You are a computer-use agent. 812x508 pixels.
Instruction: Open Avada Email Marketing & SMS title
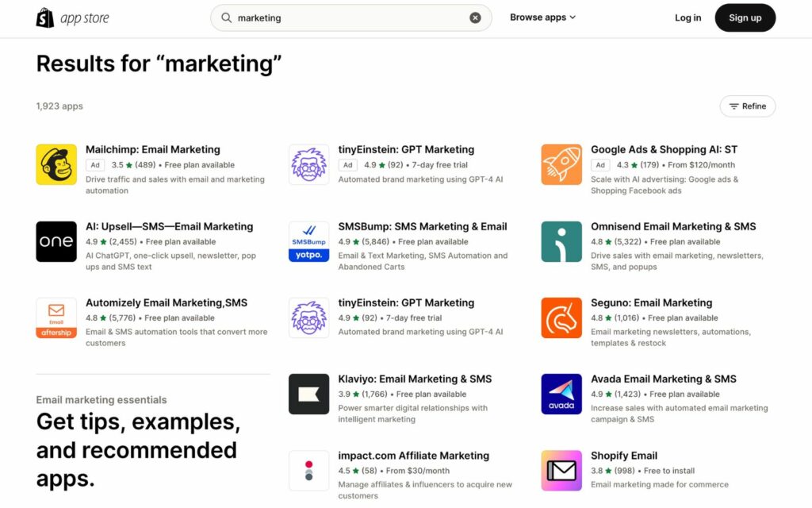pos(664,379)
